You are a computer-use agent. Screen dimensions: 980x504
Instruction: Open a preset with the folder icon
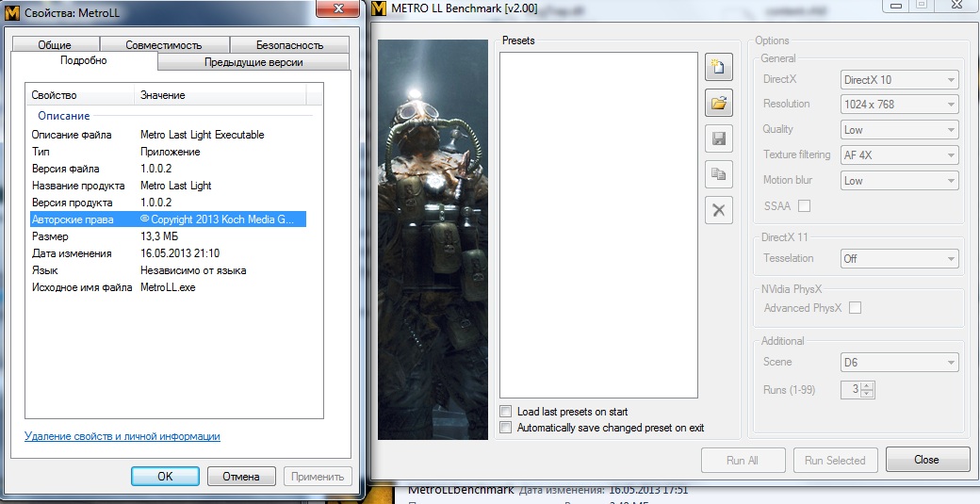click(719, 103)
